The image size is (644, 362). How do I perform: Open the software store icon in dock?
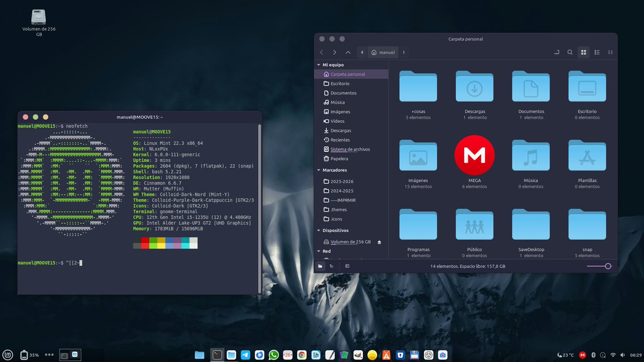point(386,354)
